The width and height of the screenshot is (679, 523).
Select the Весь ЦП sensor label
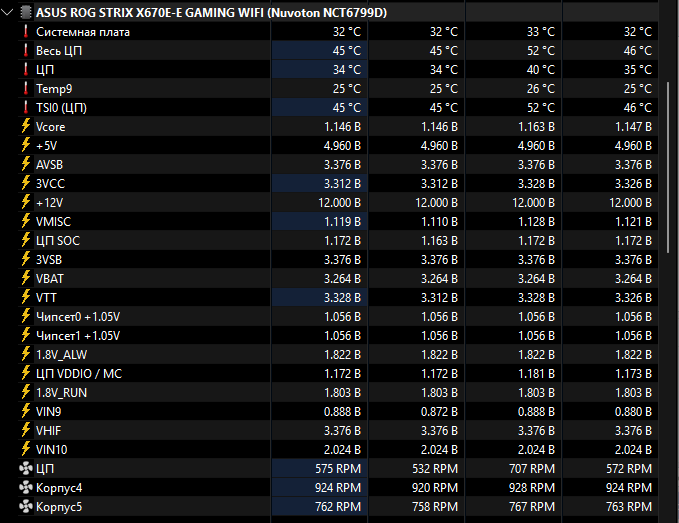[x=59, y=51]
